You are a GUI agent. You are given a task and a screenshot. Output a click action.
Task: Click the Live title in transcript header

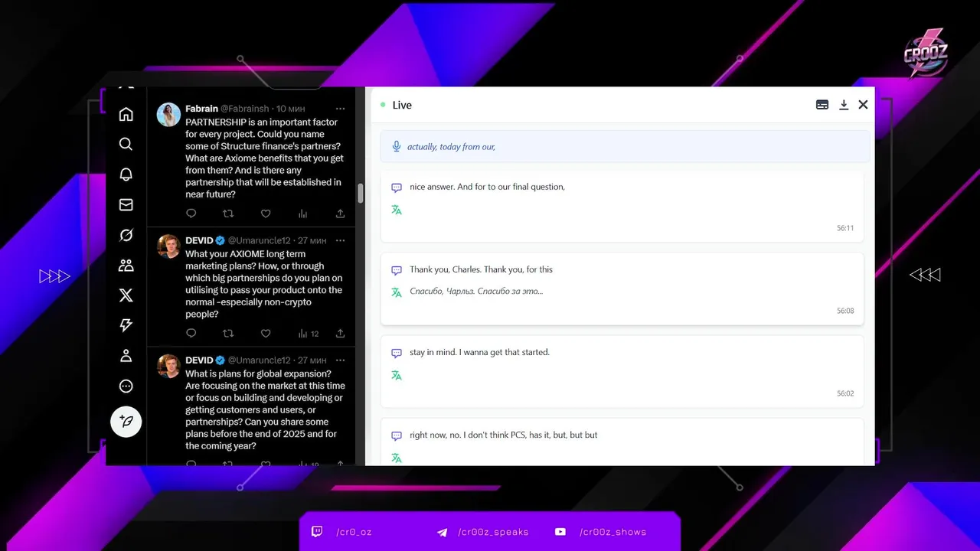pyautogui.click(x=402, y=105)
